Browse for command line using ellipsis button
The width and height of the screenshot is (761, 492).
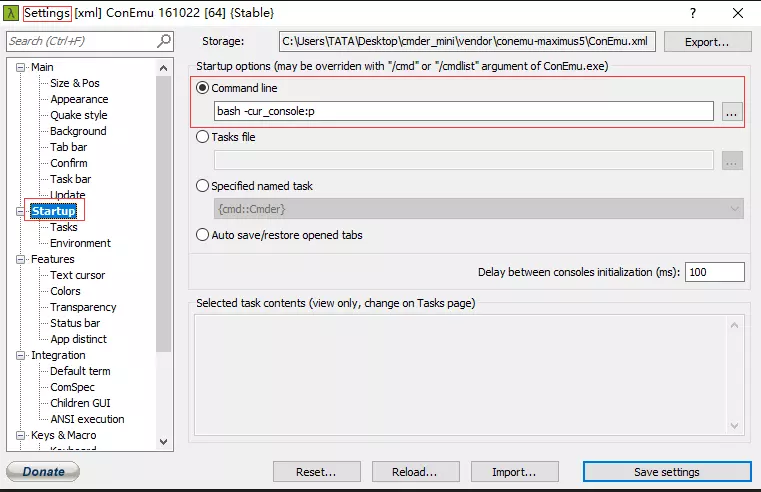coord(732,112)
